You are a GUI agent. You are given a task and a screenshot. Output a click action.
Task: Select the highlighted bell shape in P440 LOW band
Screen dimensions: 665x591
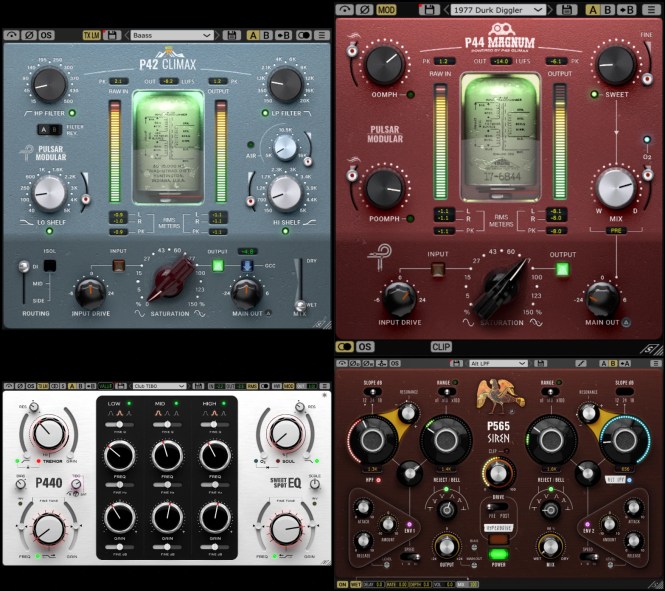(x=120, y=413)
